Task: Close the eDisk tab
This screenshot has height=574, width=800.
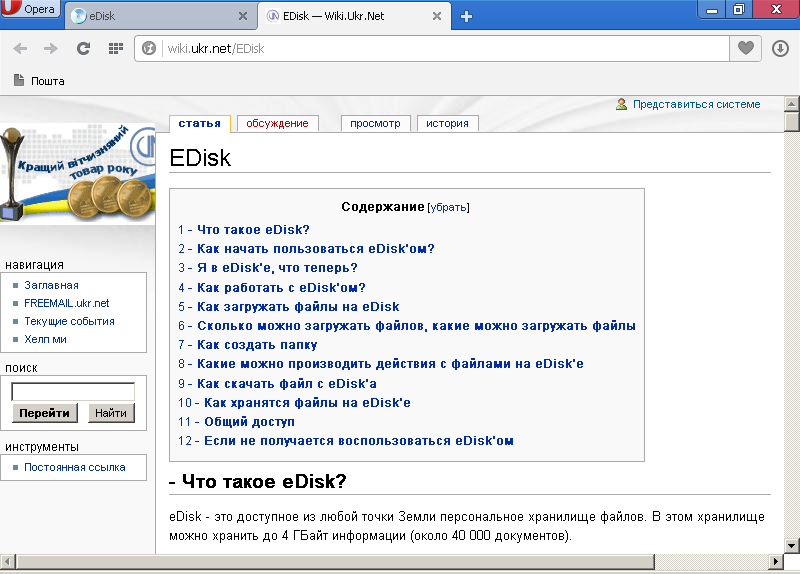Action: coord(243,16)
